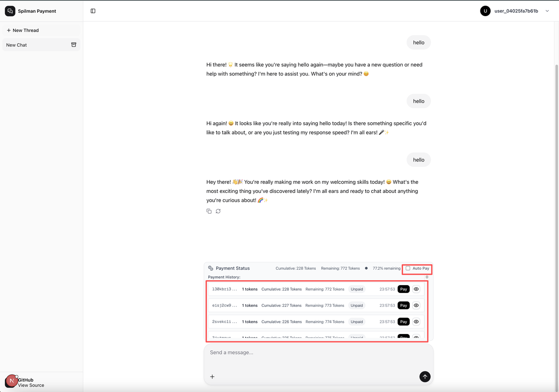
Task: View details of payment 2svekc1i with the eye icon
Action: [x=416, y=322]
